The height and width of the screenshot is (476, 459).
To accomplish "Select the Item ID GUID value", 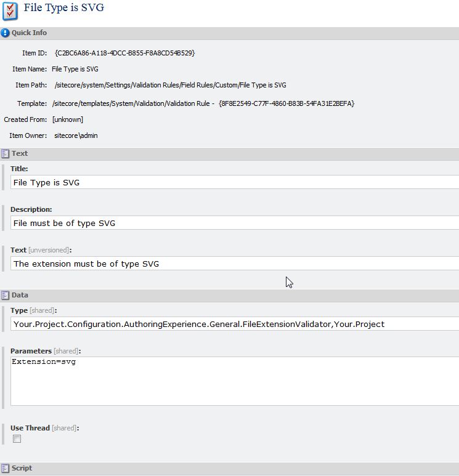I will pos(125,53).
